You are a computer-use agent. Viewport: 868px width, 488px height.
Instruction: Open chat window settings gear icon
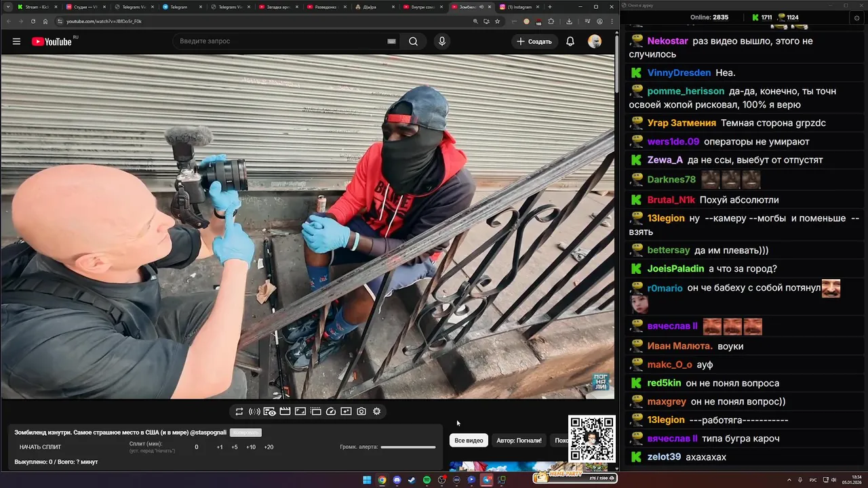click(x=856, y=18)
